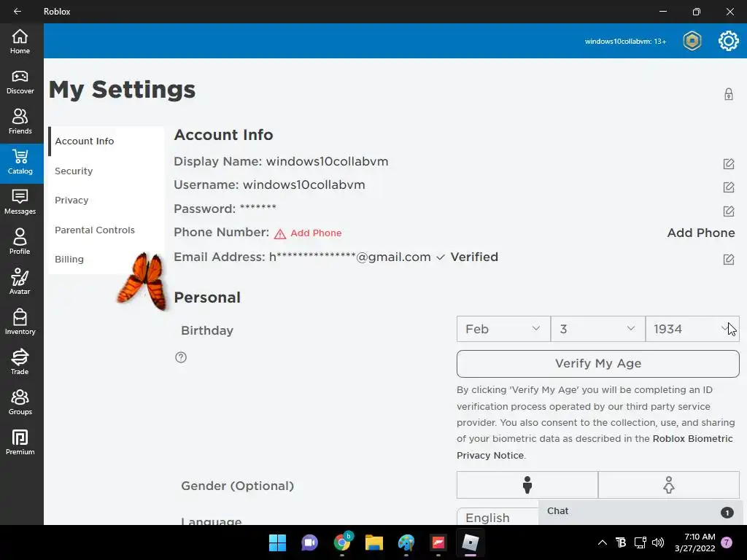Click the back arrow in title bar

(x=18, y=12)
